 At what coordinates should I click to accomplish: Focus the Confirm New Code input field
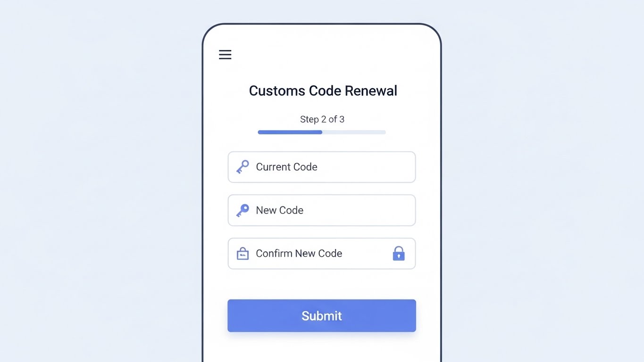tap(322, 254)
